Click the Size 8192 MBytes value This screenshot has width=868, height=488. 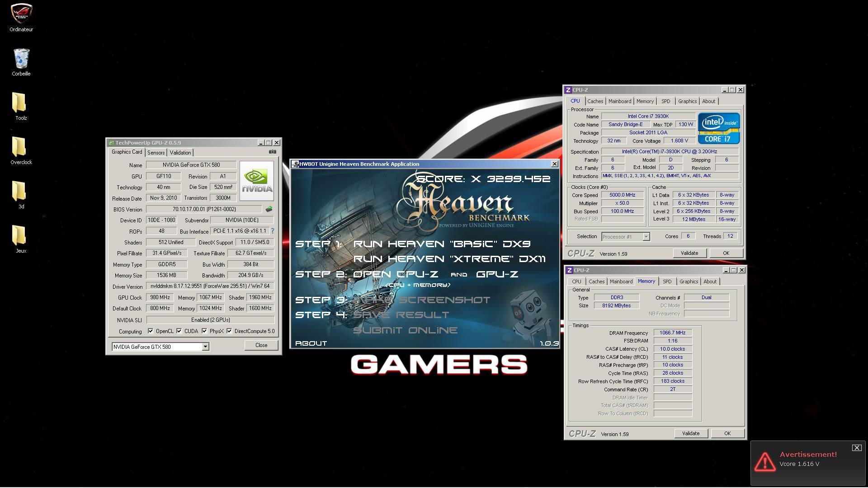[616, 305]
